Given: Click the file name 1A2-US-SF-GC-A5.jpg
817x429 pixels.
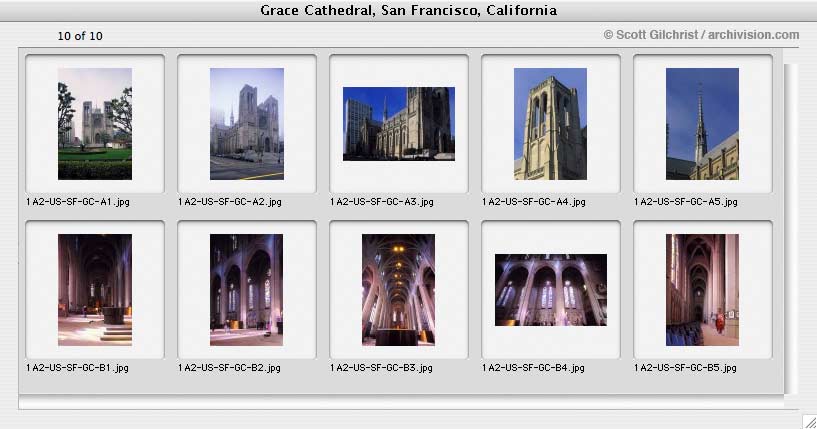Looking at the screenshot, I should click(x=686, y=202).
